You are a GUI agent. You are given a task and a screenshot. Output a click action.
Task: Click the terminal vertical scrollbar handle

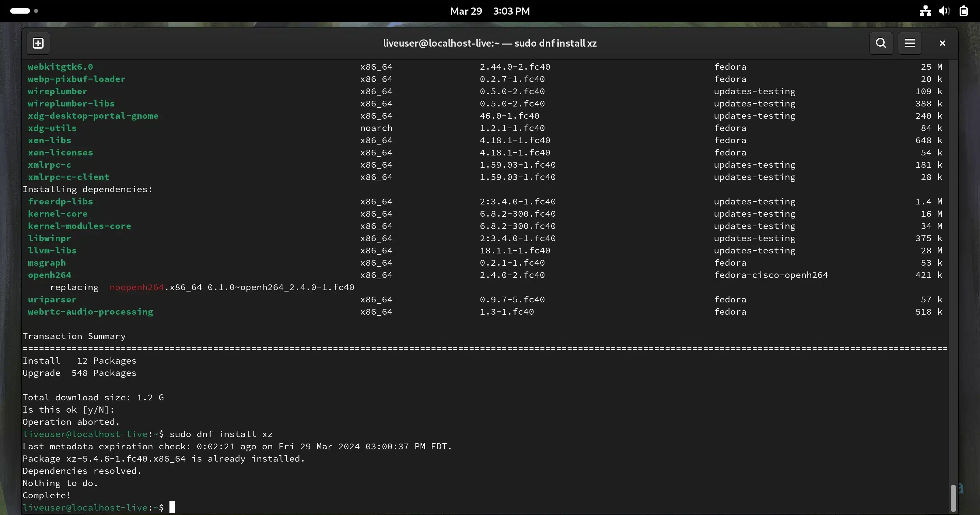[953, 498]
